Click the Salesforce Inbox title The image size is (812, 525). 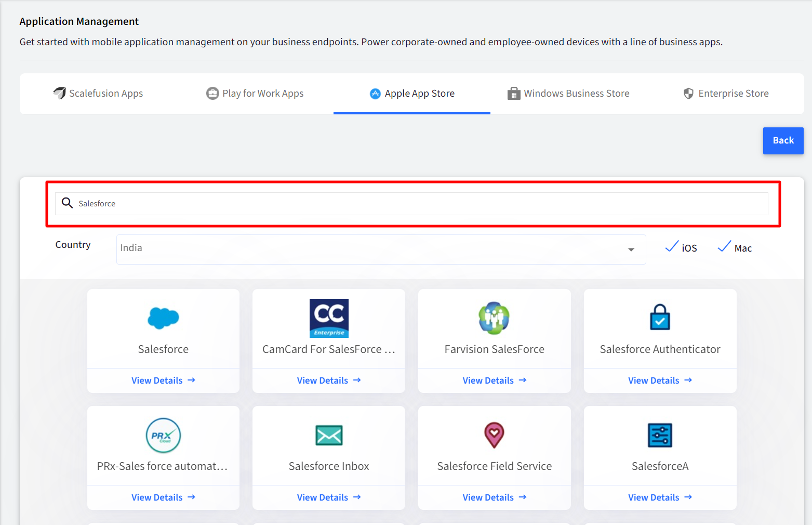[329, 466]
